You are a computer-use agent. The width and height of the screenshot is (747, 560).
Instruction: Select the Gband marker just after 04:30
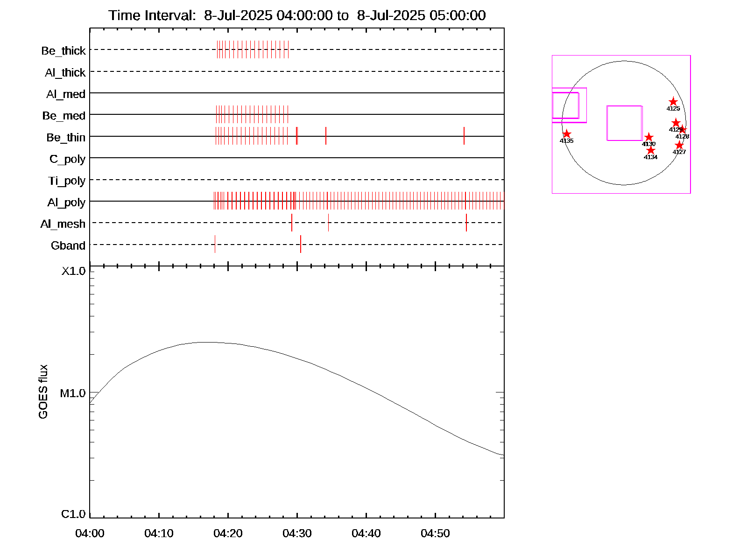pyautogui.click(x=301, y=244)
